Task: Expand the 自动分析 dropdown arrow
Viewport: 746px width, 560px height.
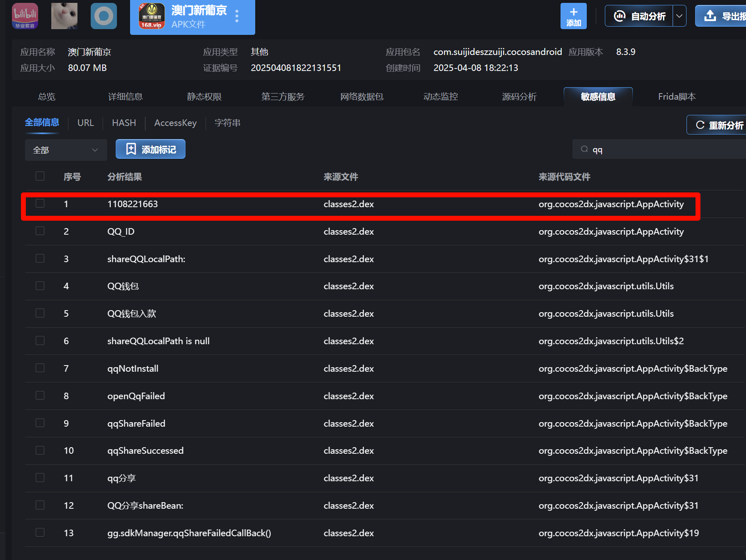Action: (x=680, y=16)
